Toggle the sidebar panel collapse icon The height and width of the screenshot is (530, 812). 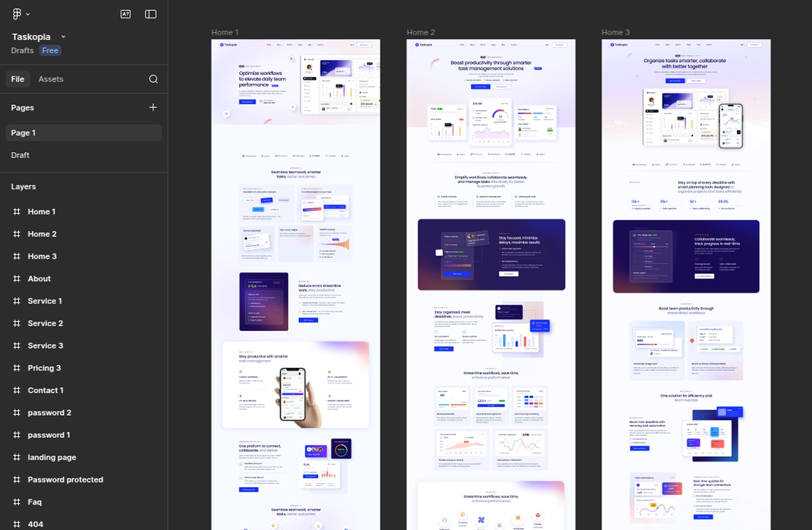151,14
